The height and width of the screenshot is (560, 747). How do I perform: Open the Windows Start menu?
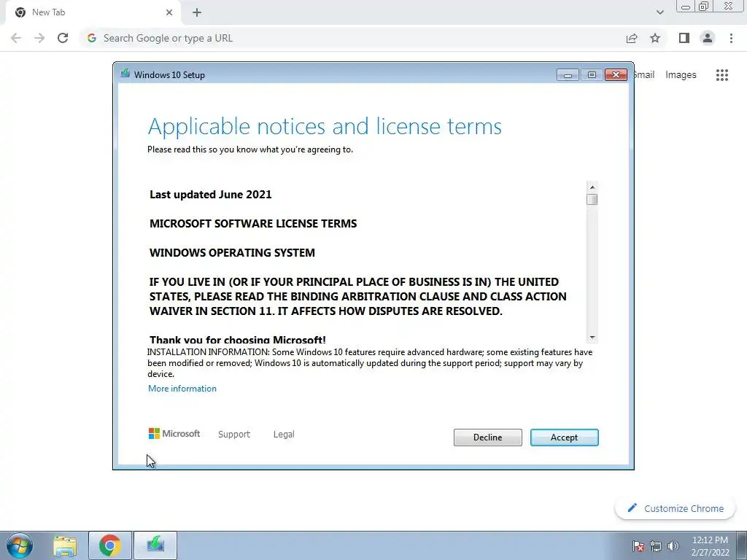[x=20, y=545]
